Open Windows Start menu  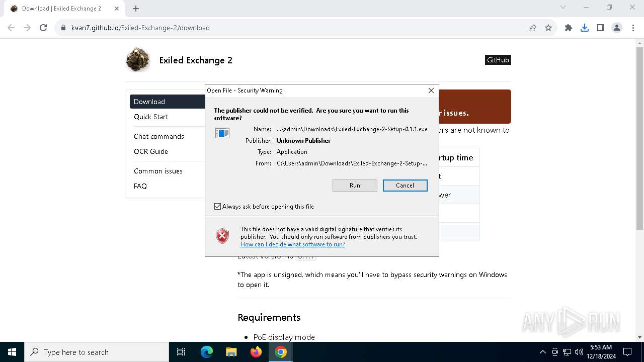coord(12,352)
